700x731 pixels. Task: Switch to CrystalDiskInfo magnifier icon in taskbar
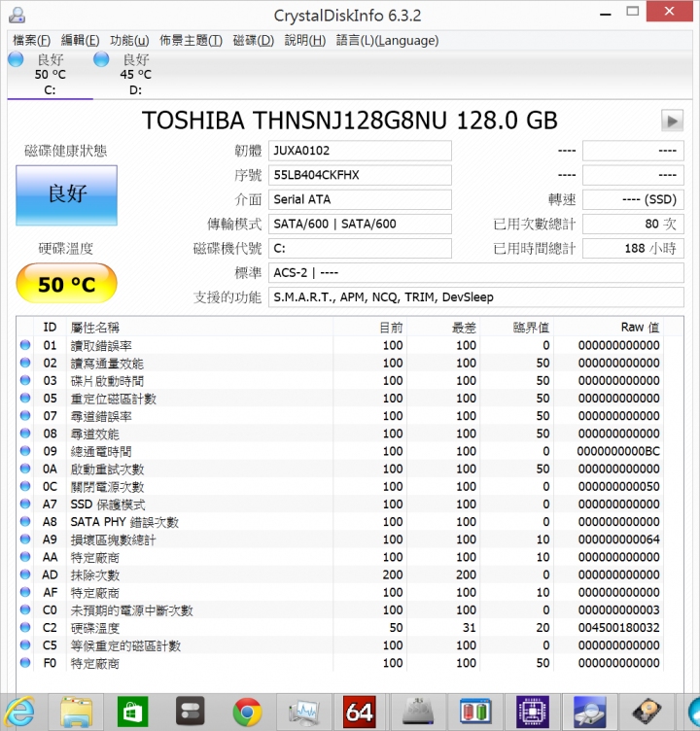[589, 712]
